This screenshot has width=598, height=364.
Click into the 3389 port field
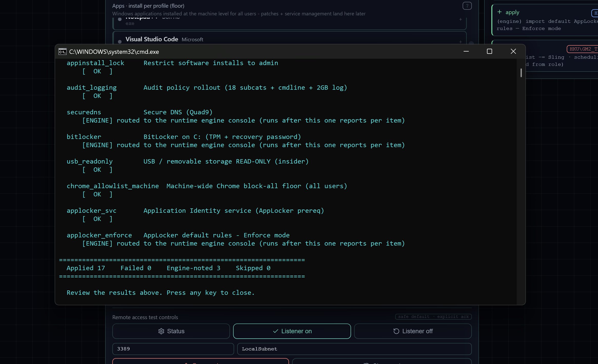pos(173,349)
